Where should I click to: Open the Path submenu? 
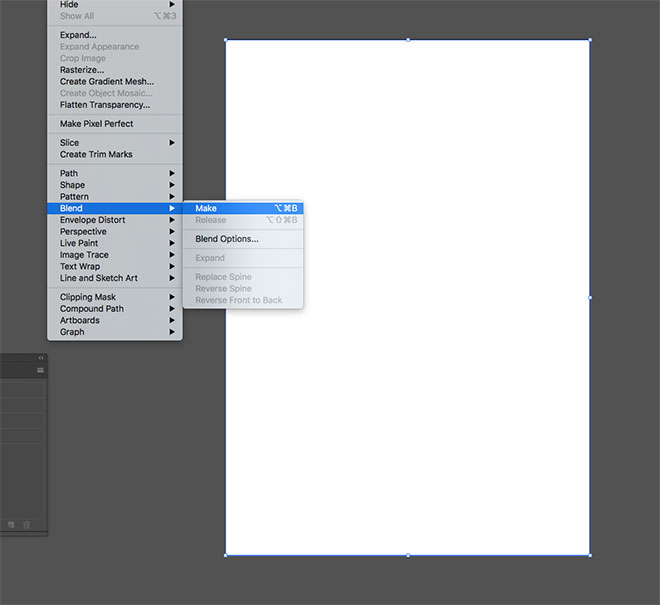pyautogui.click(x=115, y=173)
